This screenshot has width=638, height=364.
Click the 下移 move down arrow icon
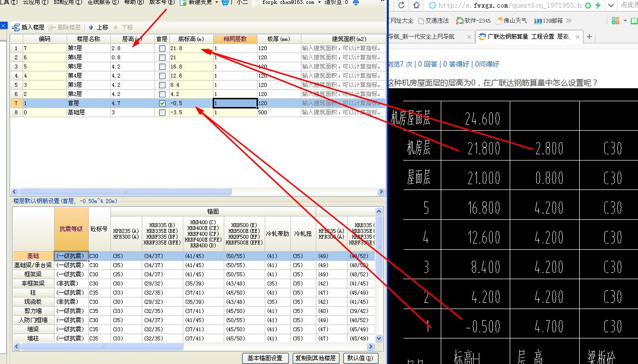click(x=116, y=27)
